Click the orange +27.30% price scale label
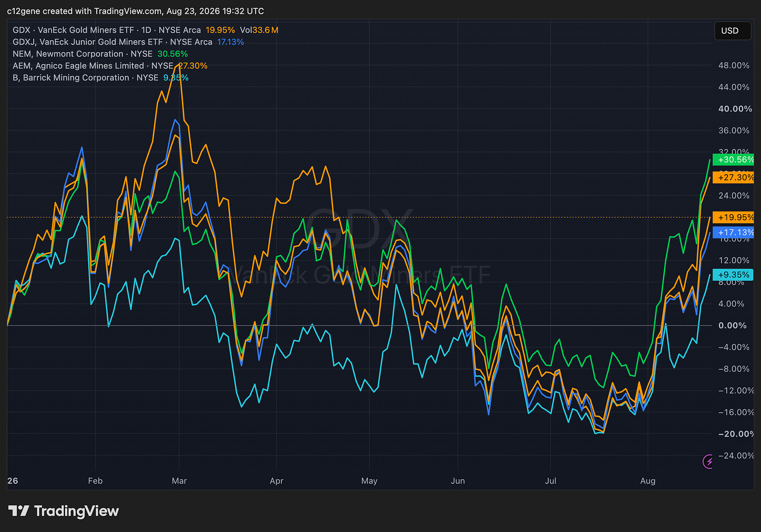 click(x=734, y=178)
